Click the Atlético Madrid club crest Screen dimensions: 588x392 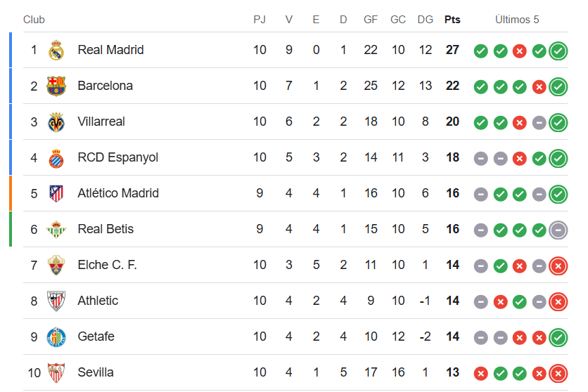[x=56, y=193]
